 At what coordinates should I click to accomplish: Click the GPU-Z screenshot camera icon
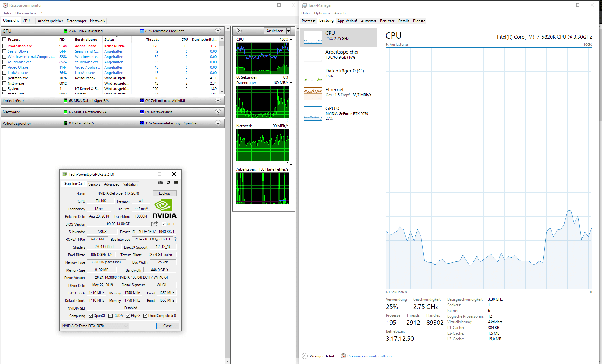pos(160,182)
